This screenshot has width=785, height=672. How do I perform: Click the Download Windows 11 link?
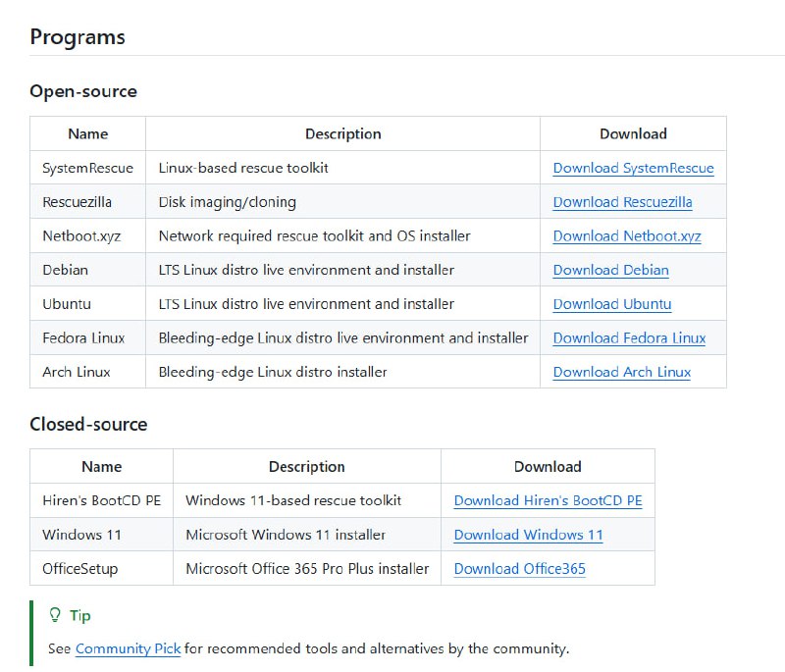point(528,535)
